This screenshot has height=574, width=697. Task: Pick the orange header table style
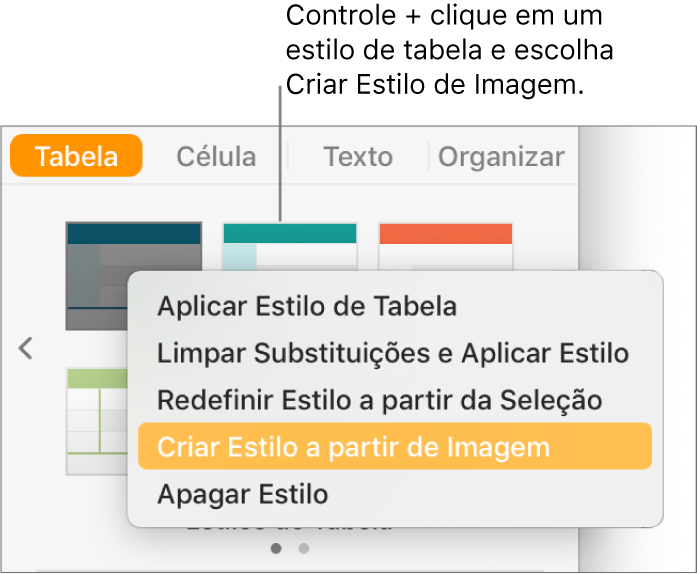[445, 245]
